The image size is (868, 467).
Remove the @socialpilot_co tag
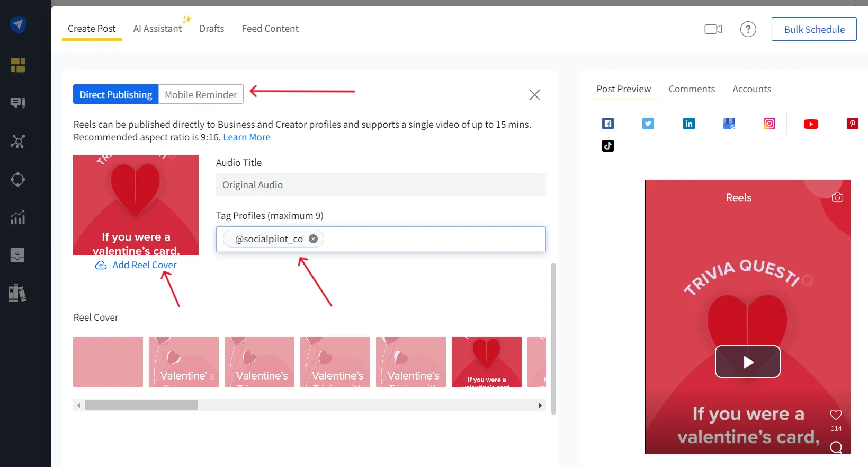313,239
